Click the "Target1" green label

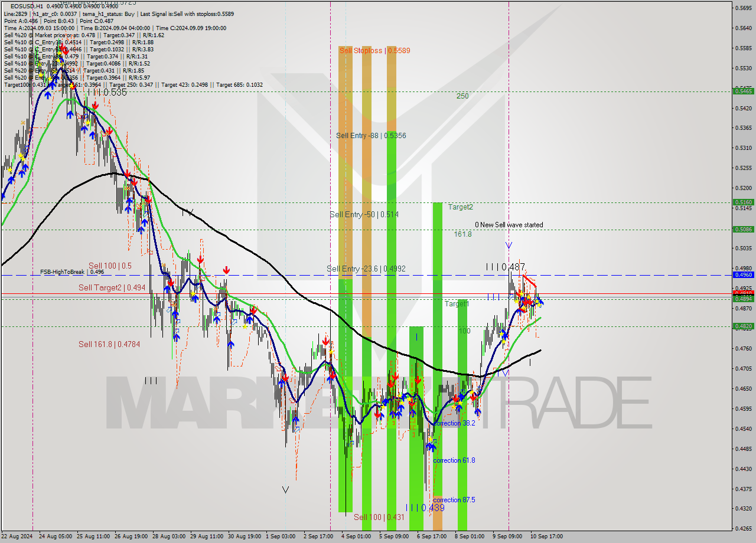[x=457, y=303]
